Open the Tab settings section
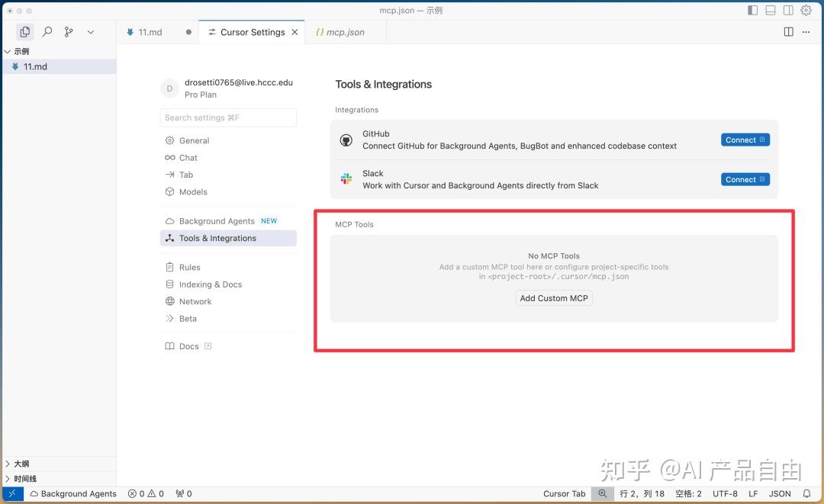Image resolution: width=824 pixels, height=504 pixels. click(228, 175)
